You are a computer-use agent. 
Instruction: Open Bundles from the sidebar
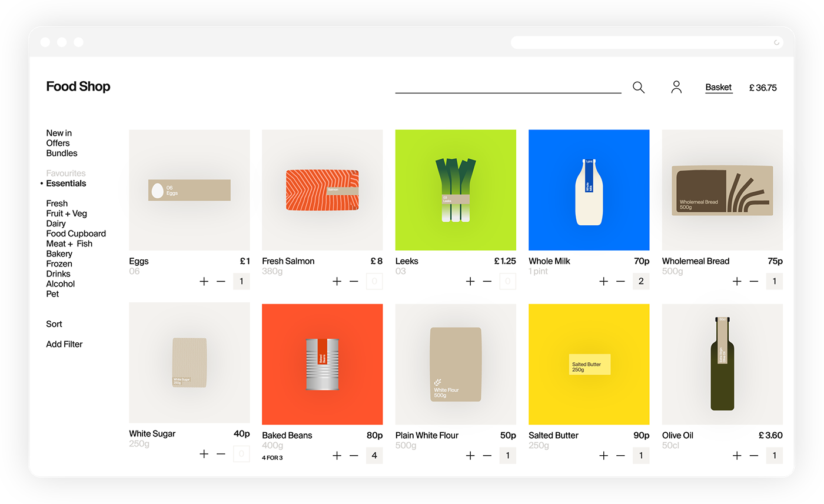(x=62, y=153)
